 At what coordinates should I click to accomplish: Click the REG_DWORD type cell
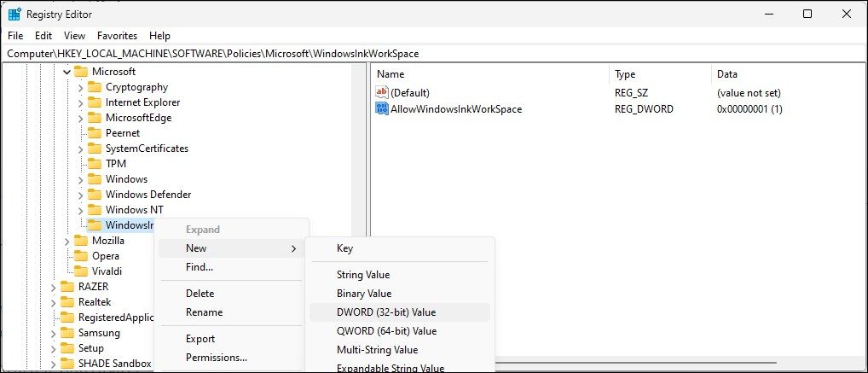[644, 109]
